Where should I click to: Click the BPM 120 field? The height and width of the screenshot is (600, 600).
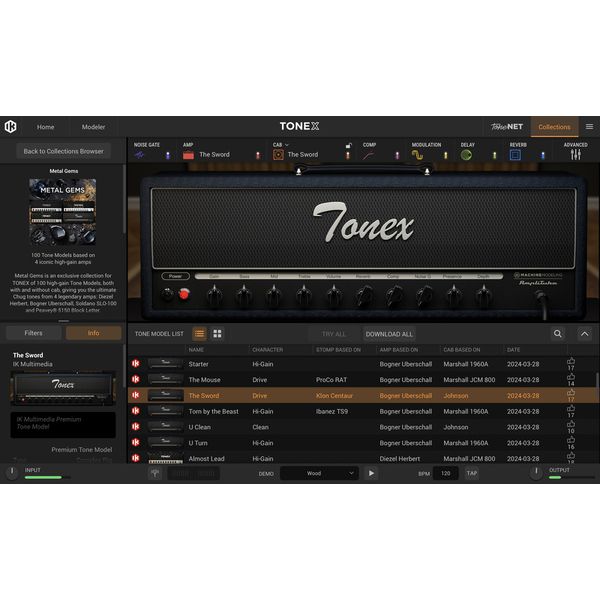coord(446,473)
